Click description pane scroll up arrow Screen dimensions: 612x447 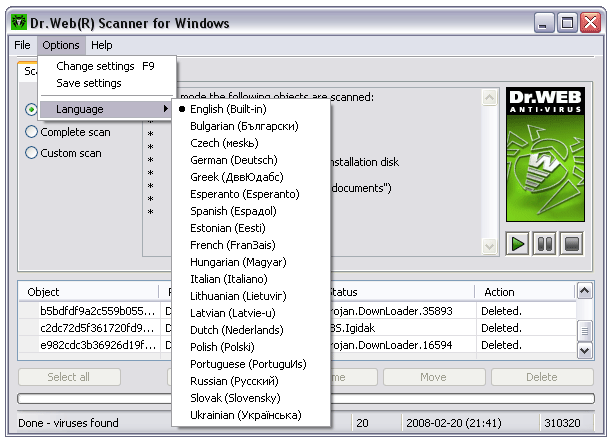[x=489, y=97]
